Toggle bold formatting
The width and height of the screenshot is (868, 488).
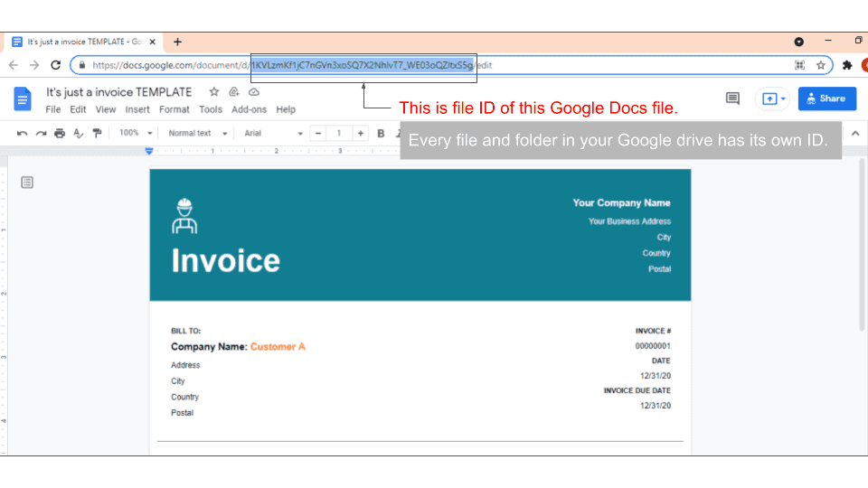point(381,134)
